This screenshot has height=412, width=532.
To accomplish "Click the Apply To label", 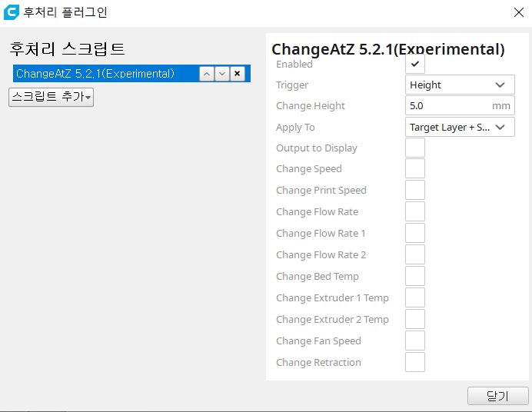I will [295, 127].
